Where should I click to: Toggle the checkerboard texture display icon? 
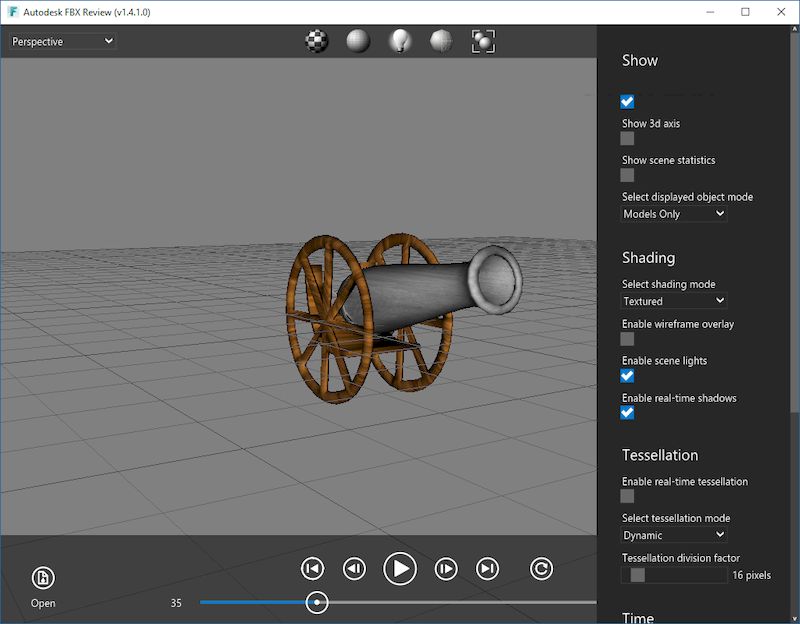point(317,41)
